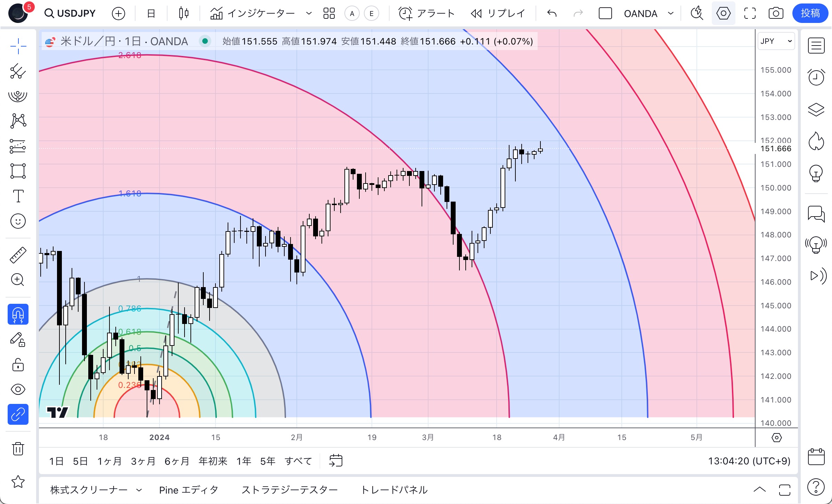Click the 13:04:20 (UTC+9) timezone selector
The width and height of the screenshot is (832, 504).
click(x=749, y=461)
